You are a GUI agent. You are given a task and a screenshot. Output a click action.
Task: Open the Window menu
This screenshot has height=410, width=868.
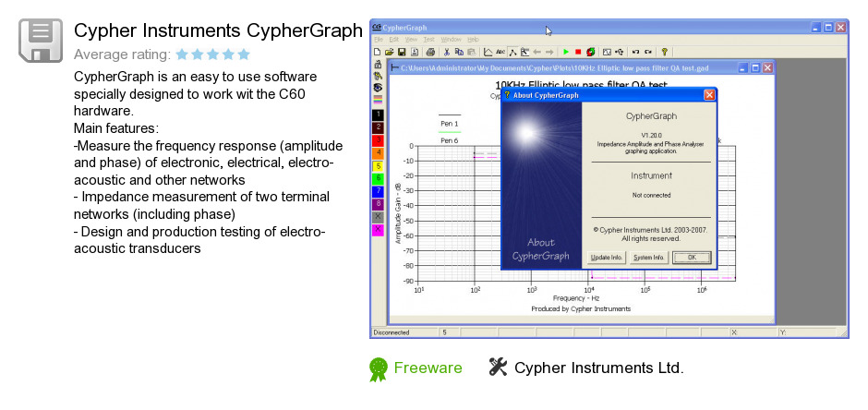click(452, 40)
